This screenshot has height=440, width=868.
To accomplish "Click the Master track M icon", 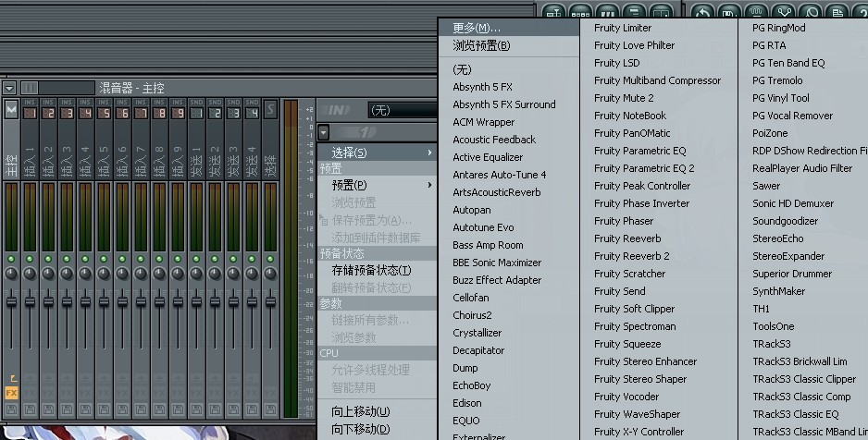I will 11,110.
